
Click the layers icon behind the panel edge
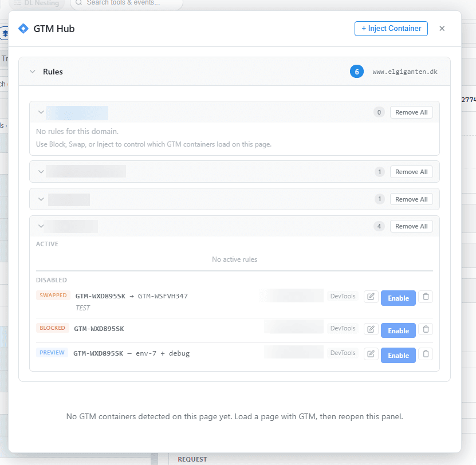pyautogui.click(x=5, y=33)
